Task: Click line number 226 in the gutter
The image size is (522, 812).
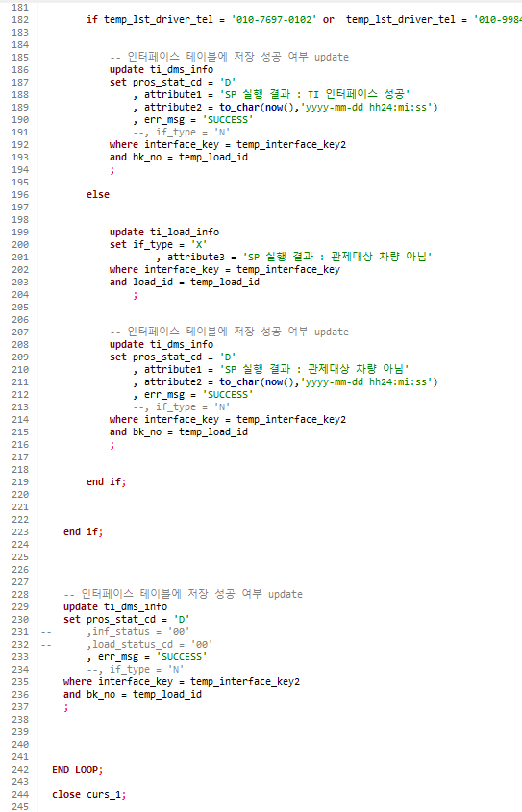Action: (20, 570)
